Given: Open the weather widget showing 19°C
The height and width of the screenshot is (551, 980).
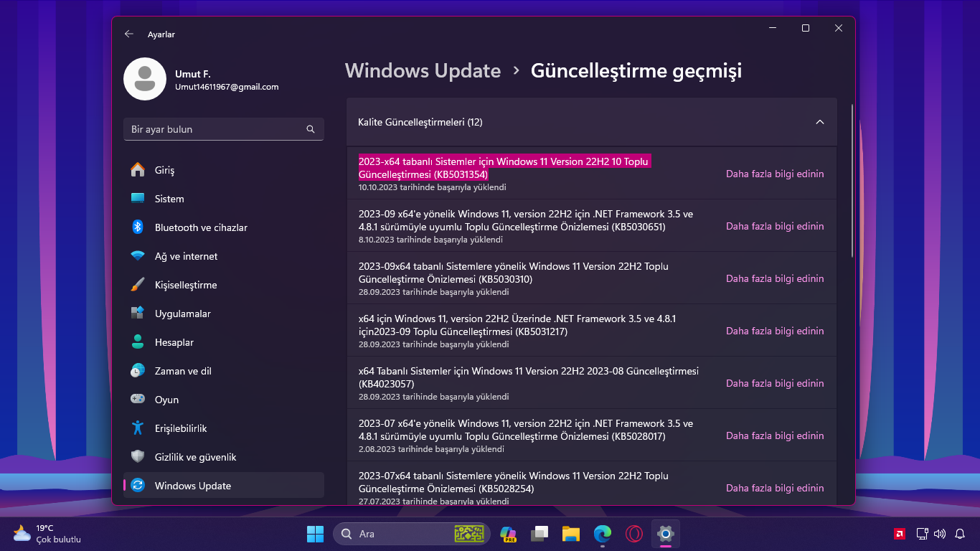Looking at the screenshot, I should [x=47, y=534].
